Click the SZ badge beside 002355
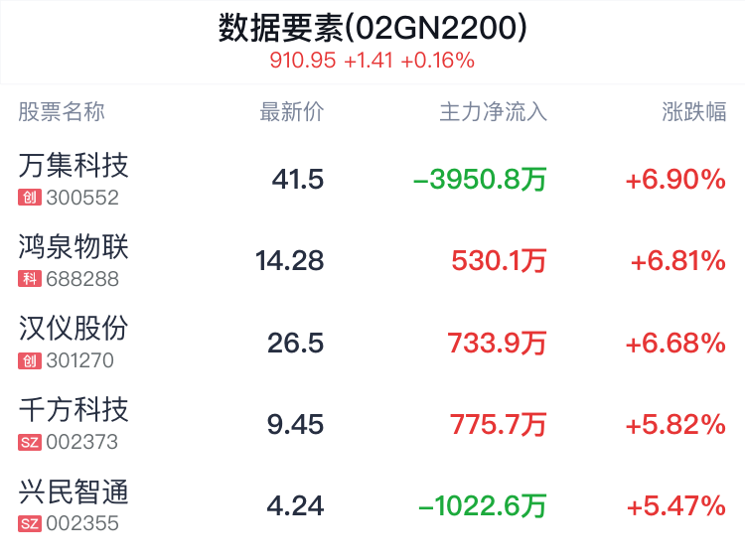Image resolution: width=745 pixels, height=560 pixels. click(30, 524)
